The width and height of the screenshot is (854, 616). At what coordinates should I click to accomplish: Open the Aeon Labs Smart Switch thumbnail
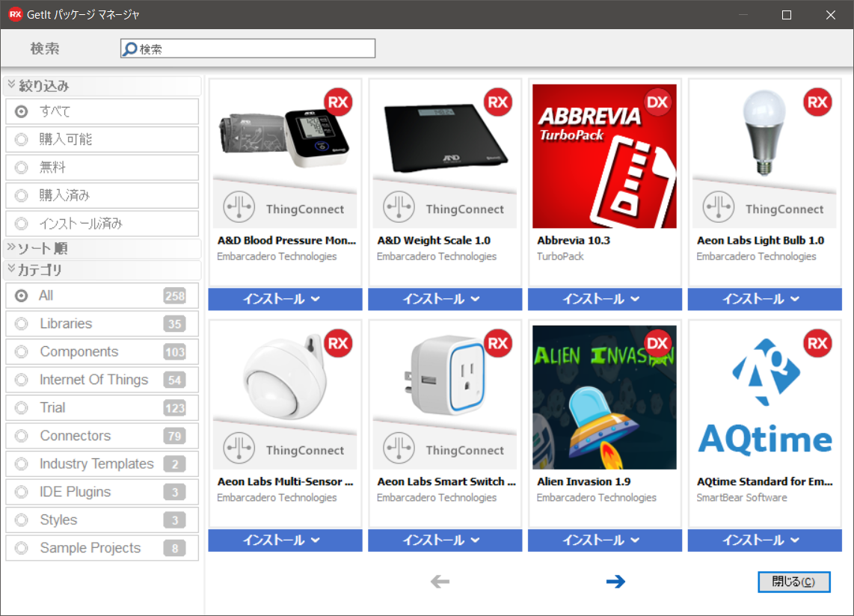[445, 398]
